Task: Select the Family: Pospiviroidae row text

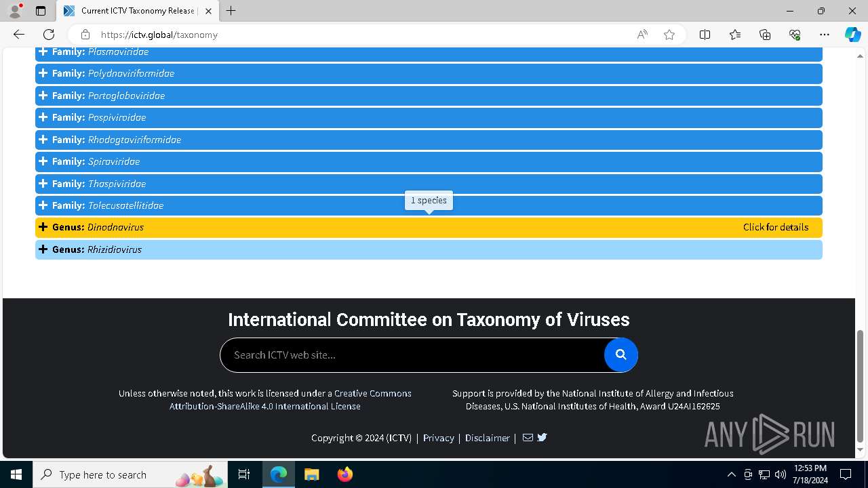Action: 99,117
